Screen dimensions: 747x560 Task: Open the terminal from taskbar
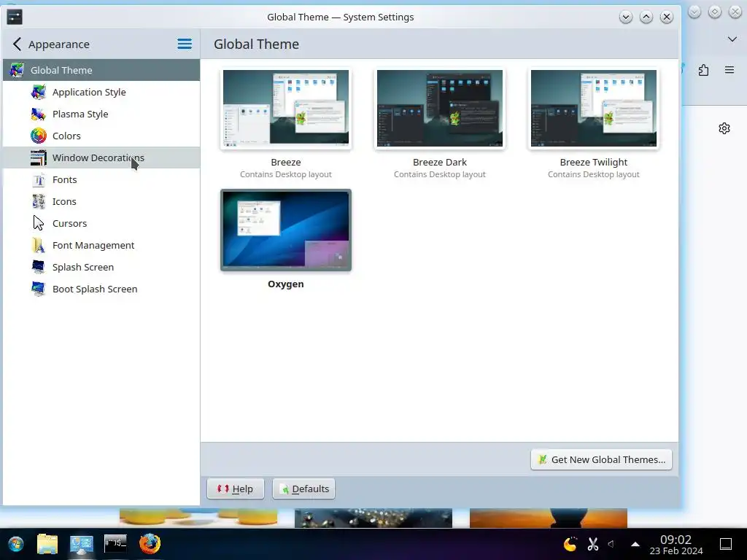[115, 543]
